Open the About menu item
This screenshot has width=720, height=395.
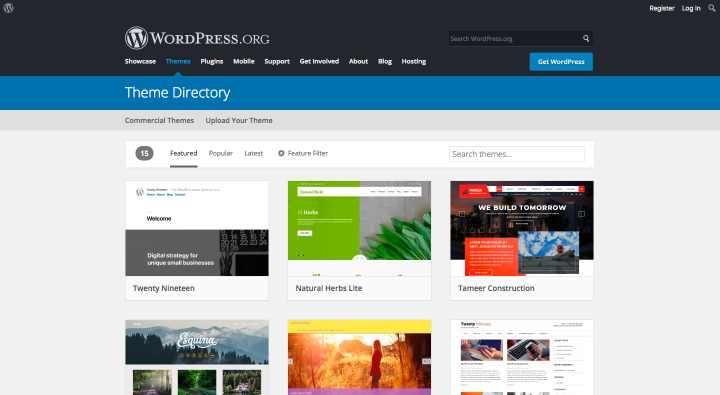click(358, 62)
